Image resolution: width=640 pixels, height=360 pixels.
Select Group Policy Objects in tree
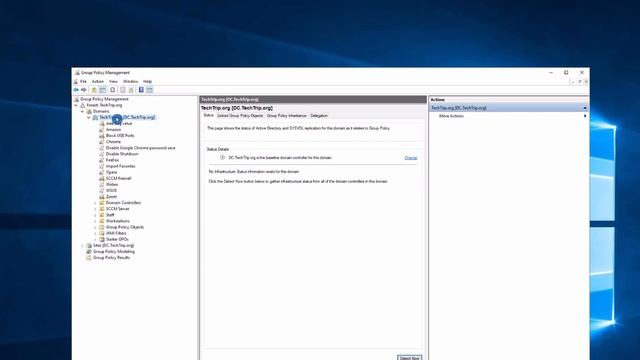point(125,227)
